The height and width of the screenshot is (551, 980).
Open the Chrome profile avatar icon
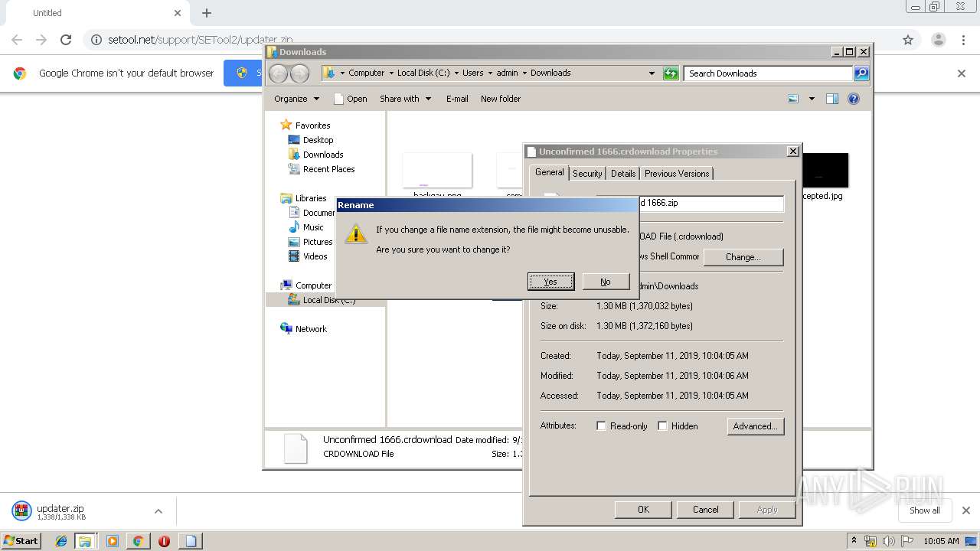click(938, 40)
